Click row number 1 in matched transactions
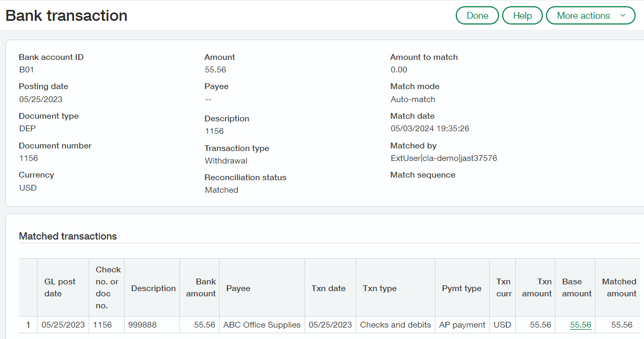644x339 pixels. click(28, 325)
